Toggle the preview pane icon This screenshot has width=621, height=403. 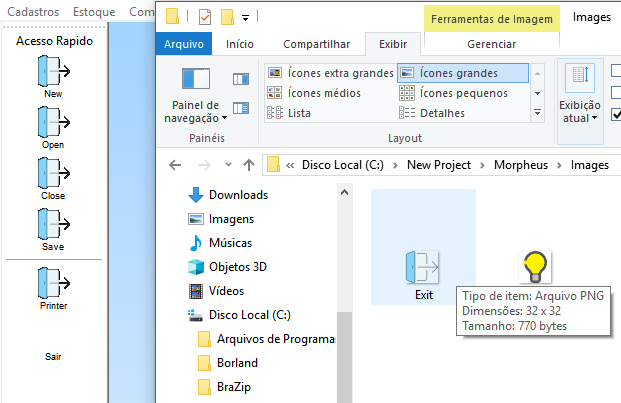(x=241, y=79)
